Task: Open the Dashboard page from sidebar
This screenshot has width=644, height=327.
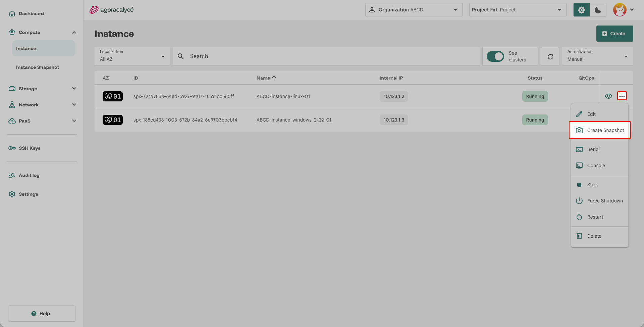Action: [26, 13]
